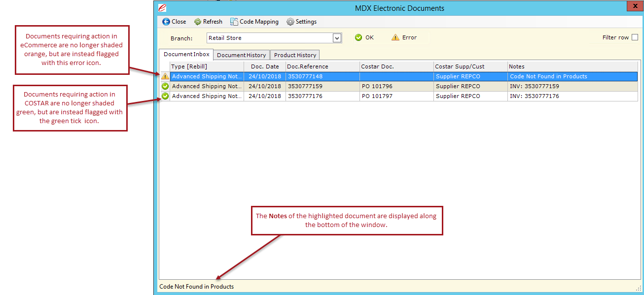Click PO 101796 cell

(396, 86)
